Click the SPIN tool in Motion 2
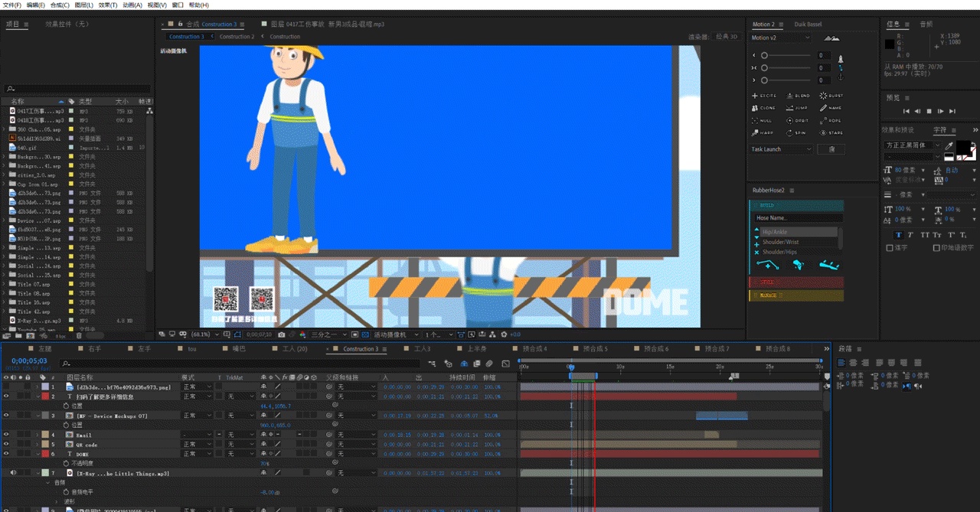The image size is (980, 512). 796,132
